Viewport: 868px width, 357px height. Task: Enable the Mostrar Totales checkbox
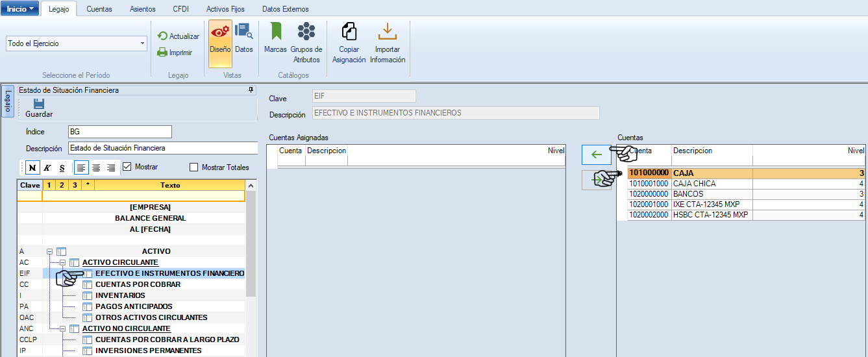click(194, 167)
